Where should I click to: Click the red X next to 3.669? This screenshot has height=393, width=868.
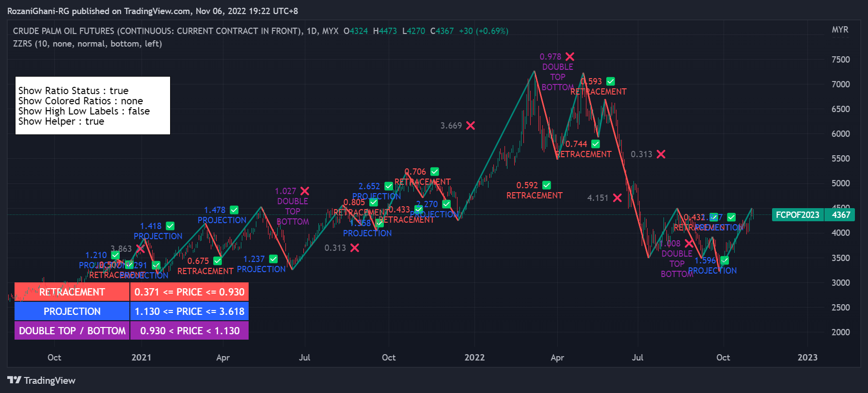tap(471, 126)
